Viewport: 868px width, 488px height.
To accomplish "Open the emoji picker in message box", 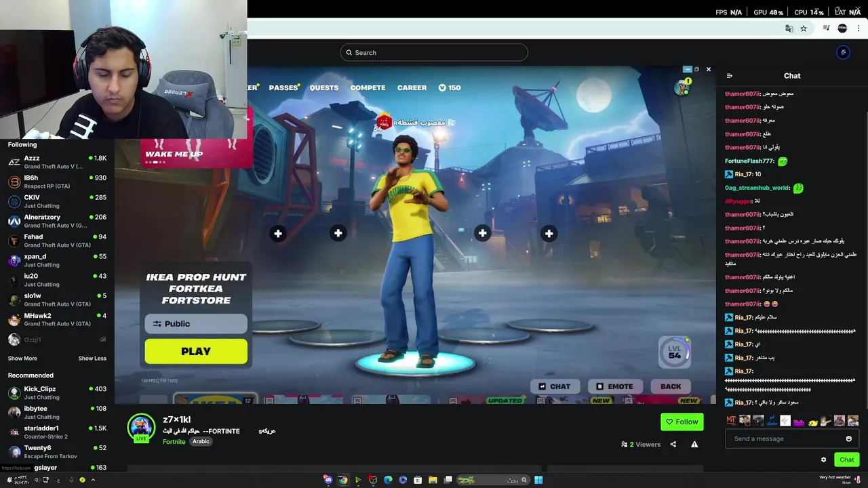I will point(848,439).
